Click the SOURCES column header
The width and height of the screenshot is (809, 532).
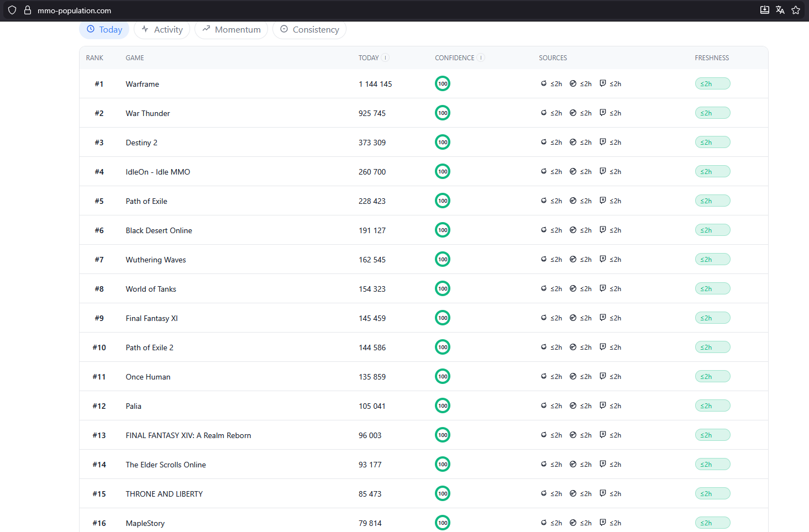[553, 58]
